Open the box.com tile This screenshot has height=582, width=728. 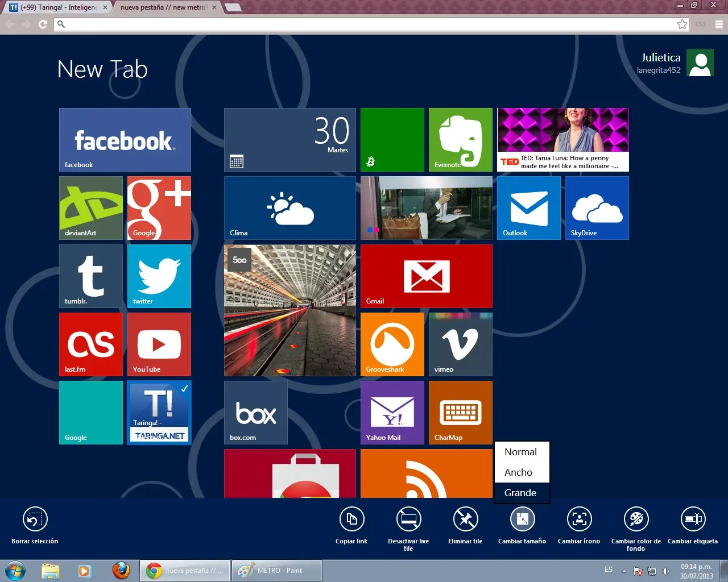(x=256, y=413)
